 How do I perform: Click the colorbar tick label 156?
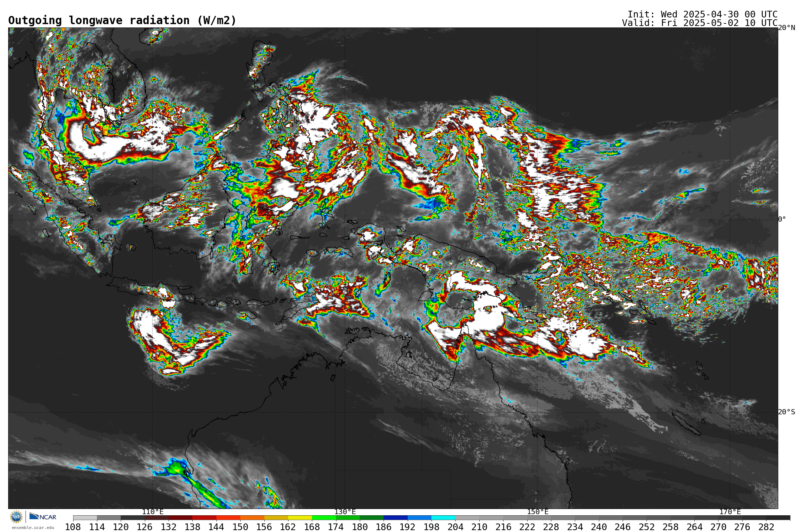pyautogui.click(x=264, y=527)
